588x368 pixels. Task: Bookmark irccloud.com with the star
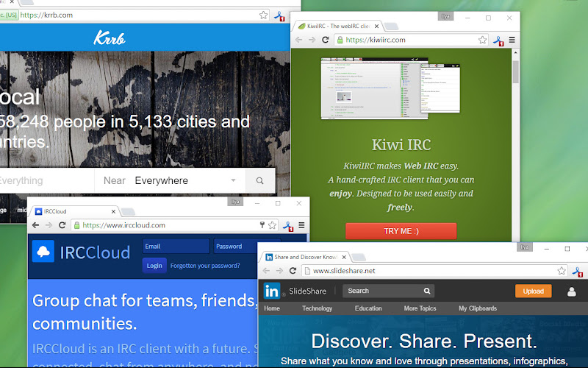272,225
